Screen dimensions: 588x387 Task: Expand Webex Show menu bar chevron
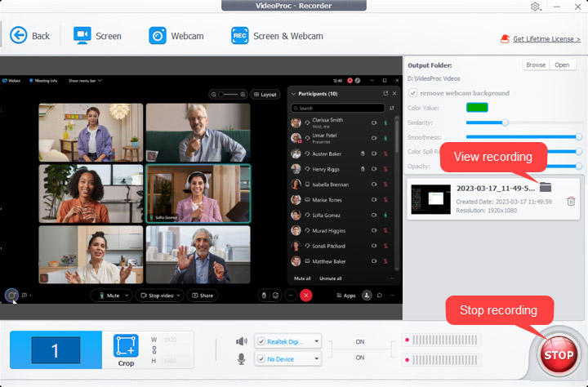tap(100, 81)
